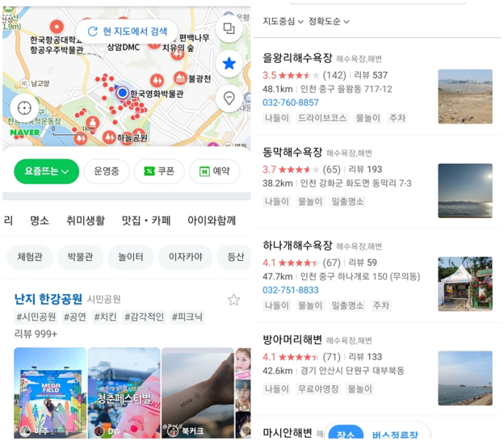Screen dimensions: 504x441
Task: Bookmark 난지 한강공원 with star outline
Action: [x=233, y=300]
